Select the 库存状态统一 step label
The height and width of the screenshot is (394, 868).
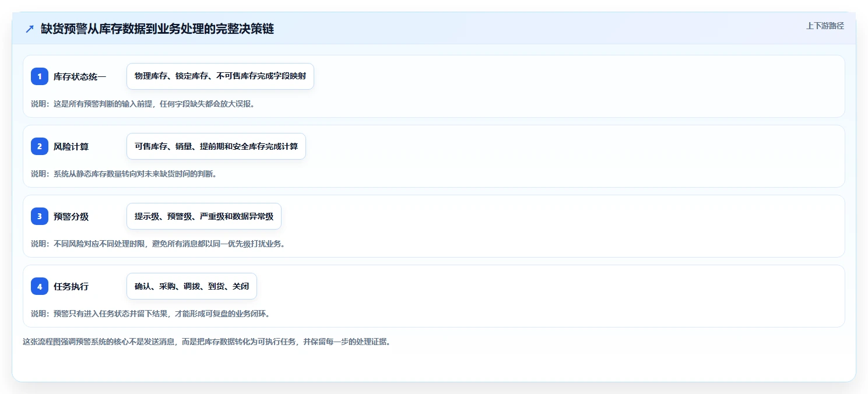click(x=80, y=76)
